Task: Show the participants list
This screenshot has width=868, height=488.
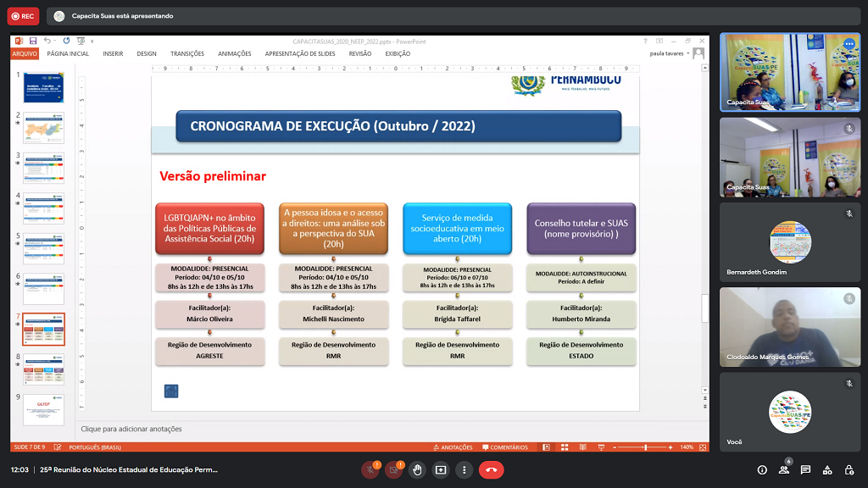Action: (784, 469)
